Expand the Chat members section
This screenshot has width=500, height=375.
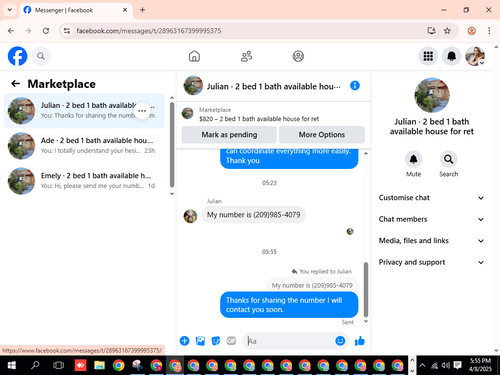tap(431, 219)
